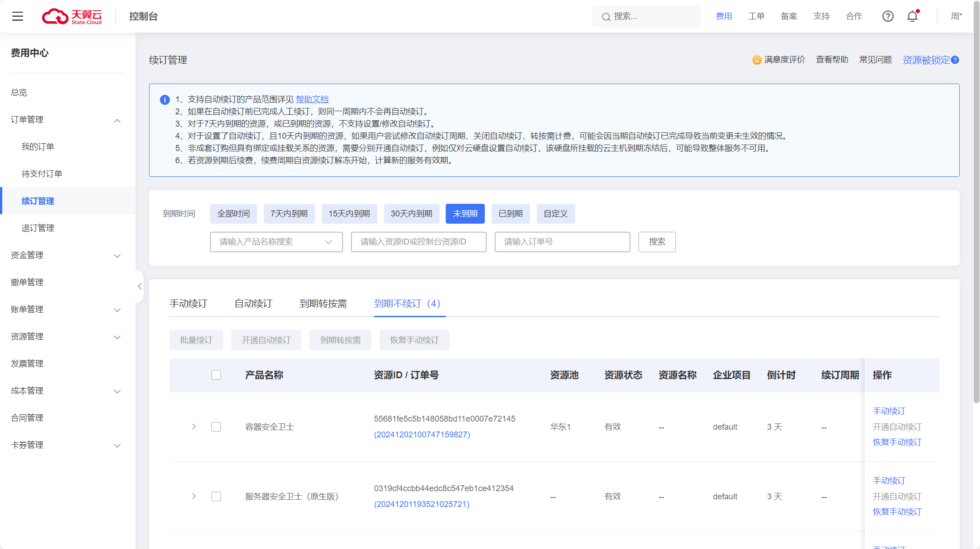The height and width of the screenshot is (549, 980).
Task: Expand the 资金管理 sidebar section
Action: 117,256
